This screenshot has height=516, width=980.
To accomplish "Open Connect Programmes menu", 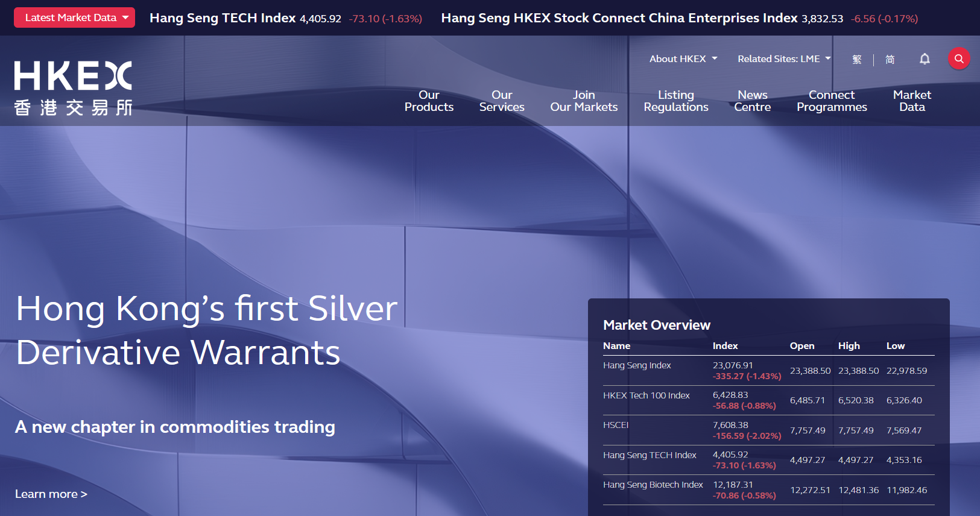I will pyautogui.click(x=832, y=101).
